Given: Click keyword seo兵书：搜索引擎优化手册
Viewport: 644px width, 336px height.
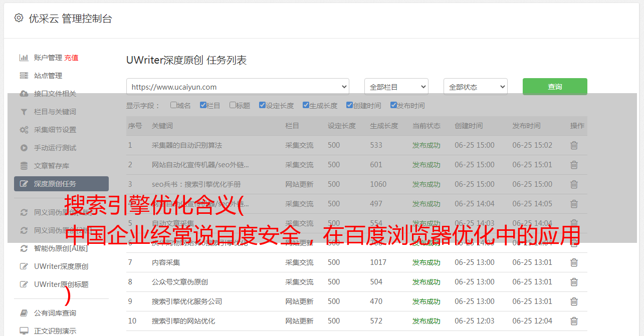Looking at the screenshot, I should (x=196, y=184).
